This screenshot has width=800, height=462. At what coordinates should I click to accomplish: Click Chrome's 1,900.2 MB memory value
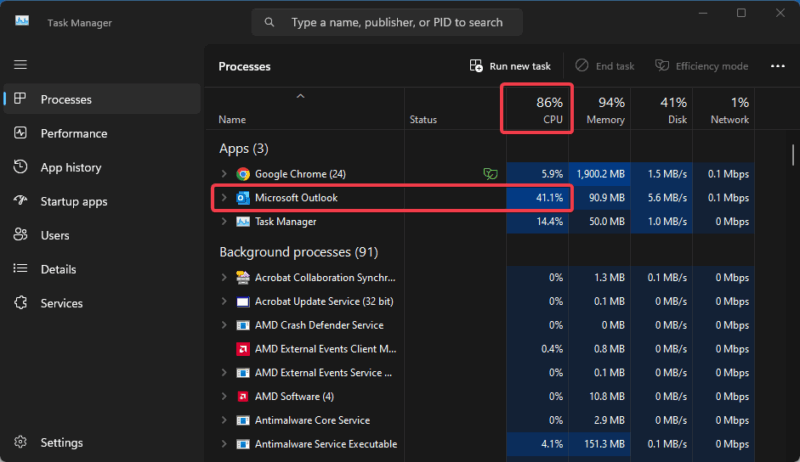point(599,174)
